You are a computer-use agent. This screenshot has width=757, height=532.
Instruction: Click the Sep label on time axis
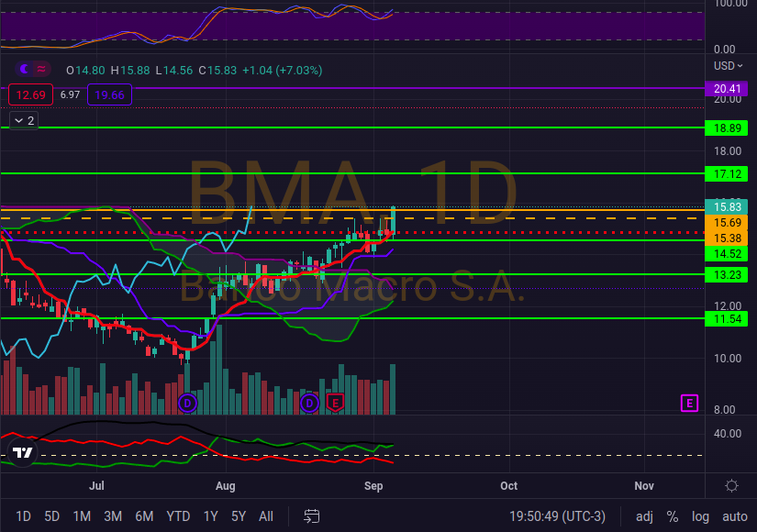point(373,485)
